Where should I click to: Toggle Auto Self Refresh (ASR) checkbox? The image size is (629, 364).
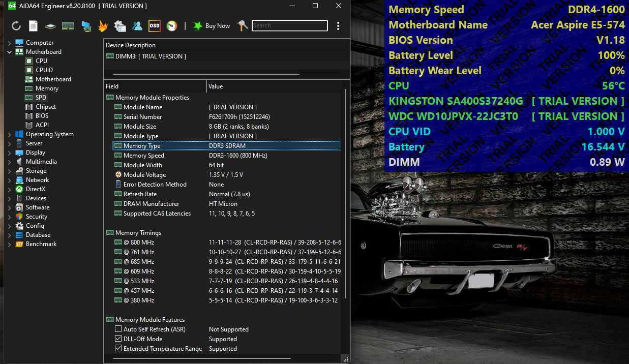[x=118, y=329]
